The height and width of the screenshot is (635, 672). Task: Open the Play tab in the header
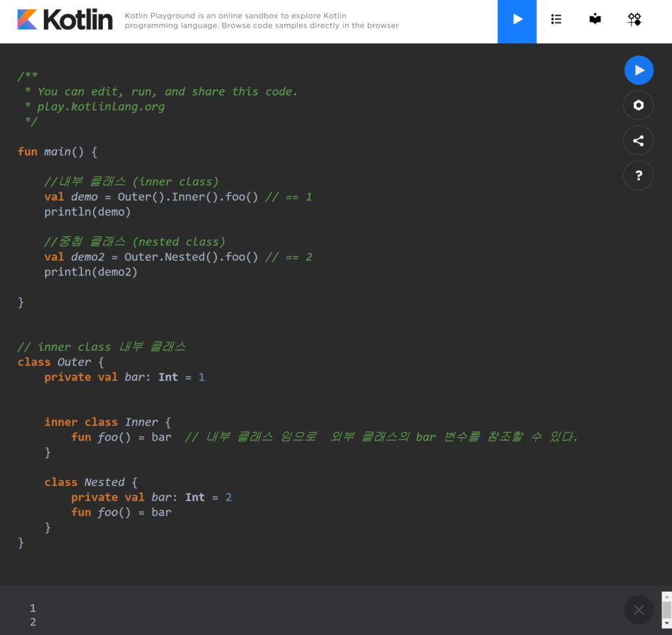517,20
